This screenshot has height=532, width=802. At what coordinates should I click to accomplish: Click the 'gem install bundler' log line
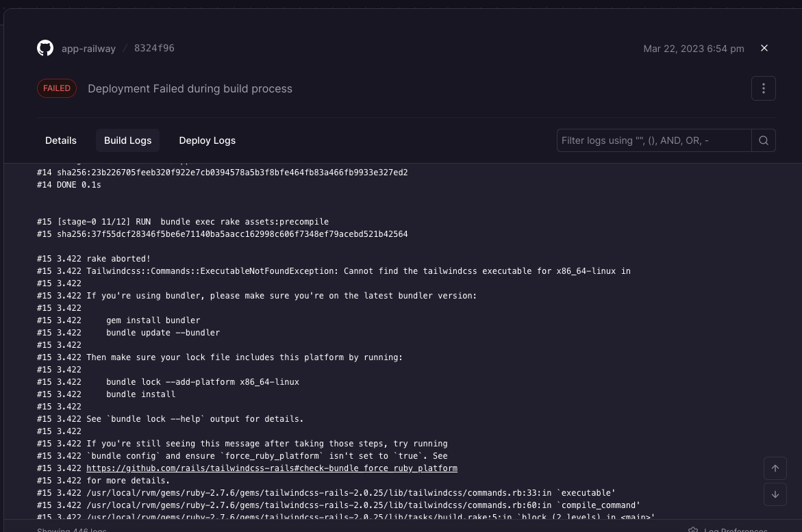(118, 320)
